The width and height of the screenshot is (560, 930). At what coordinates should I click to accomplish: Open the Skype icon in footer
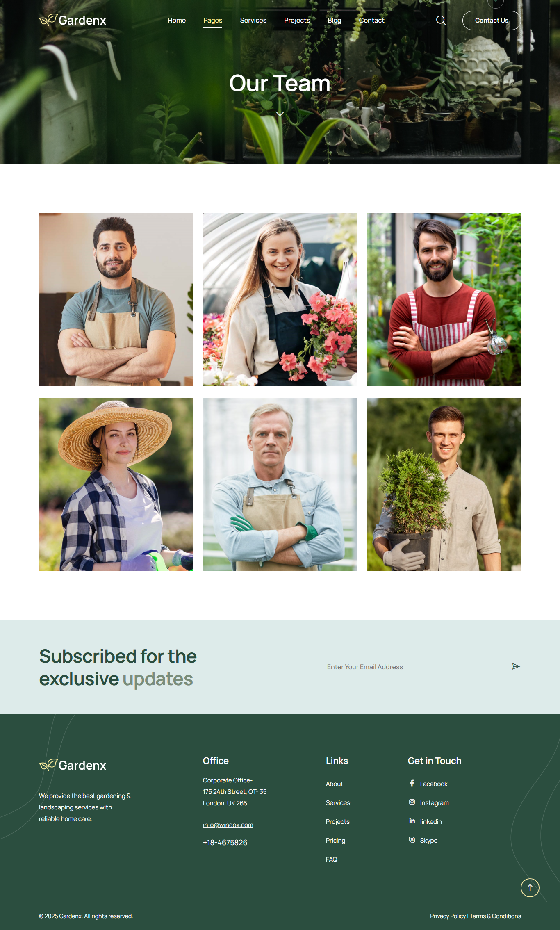tap(412, 840)
